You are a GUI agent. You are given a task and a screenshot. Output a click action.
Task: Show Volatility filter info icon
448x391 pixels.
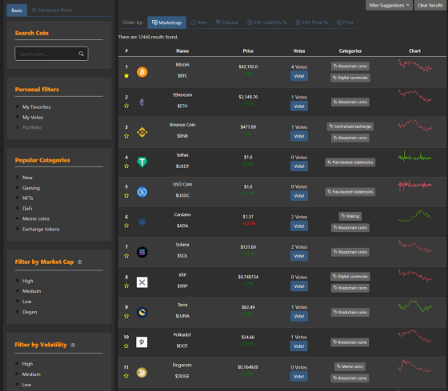pyautogui.click(x=73, y=345)
